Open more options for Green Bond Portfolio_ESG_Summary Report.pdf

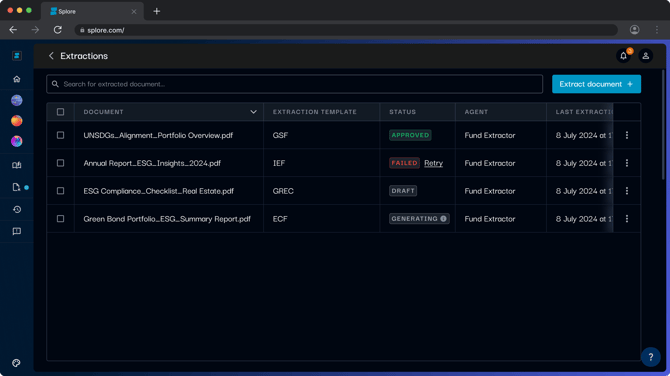pyautogui.click(x=627, y=218)
